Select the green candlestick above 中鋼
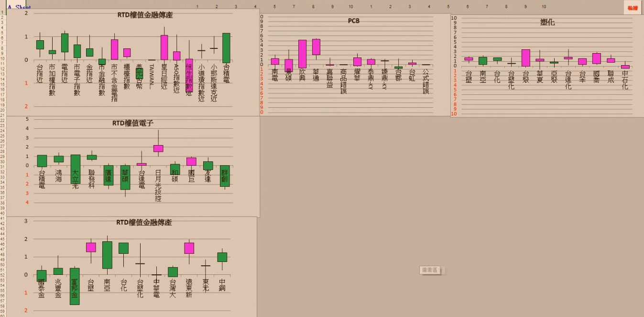The height and width of the screenshot is (317, 644). [222, 257]
